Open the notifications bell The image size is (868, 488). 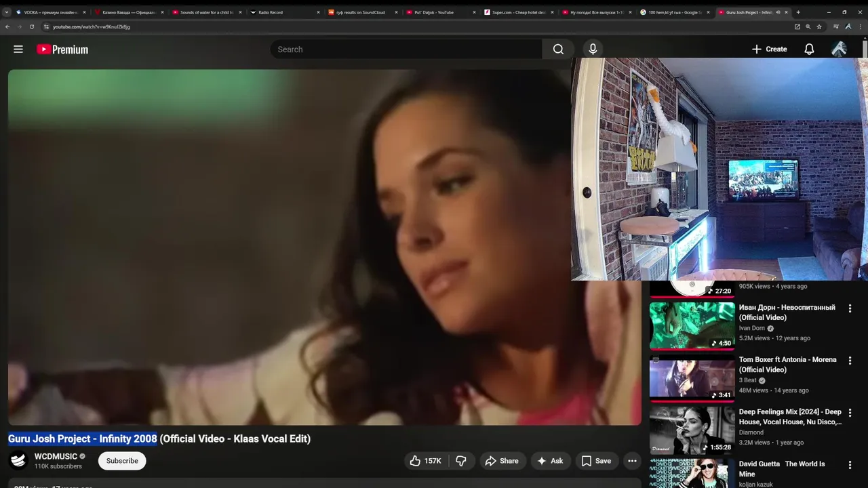[x=809, y=49]
